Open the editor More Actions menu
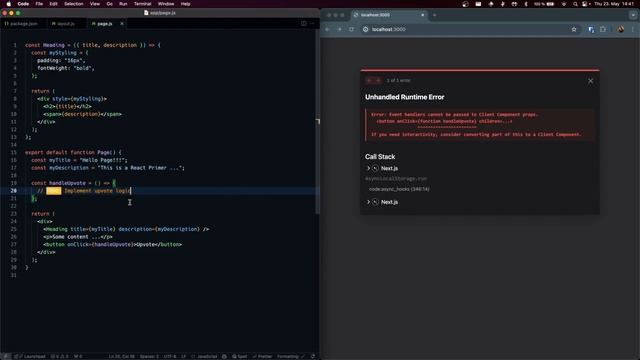This screenshot has width=640, height=360. 312,24
